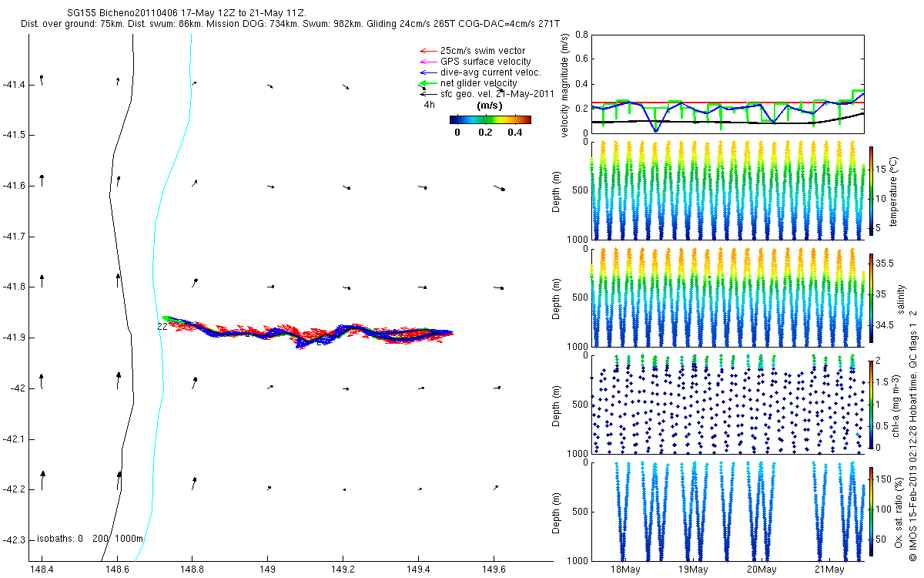The height and width of the screenshot is (578, 924).
Task: Click longitude tick label 149.2
Action: [x=343, y=569]
